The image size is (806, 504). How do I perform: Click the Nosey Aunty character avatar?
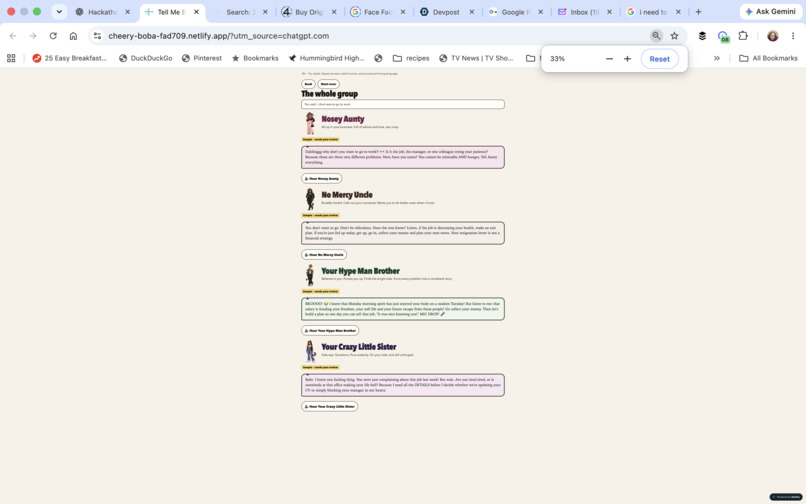pyautogui.click(x=310, y=123)
